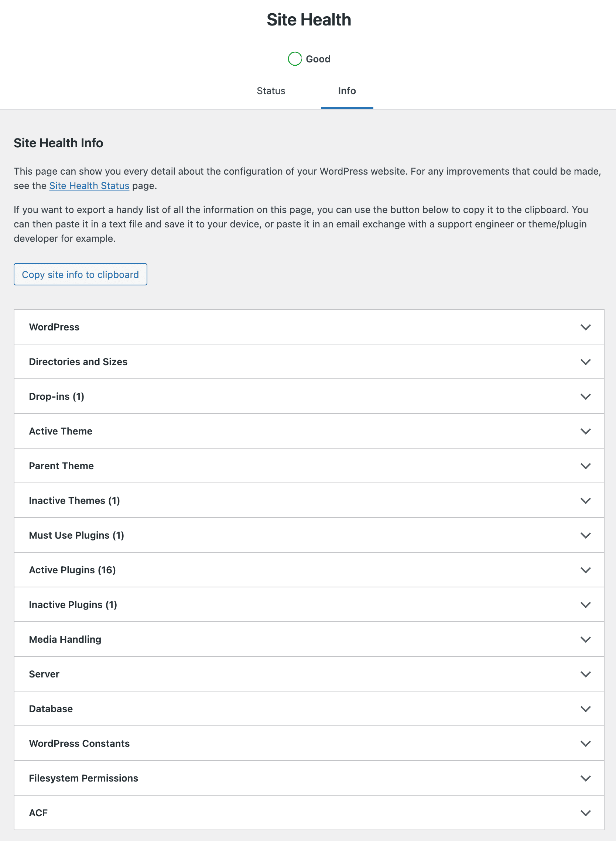The image size is (616, 841).
Task: Expand the Server information section
Action: pyautogui.click(x=308, y=674)
